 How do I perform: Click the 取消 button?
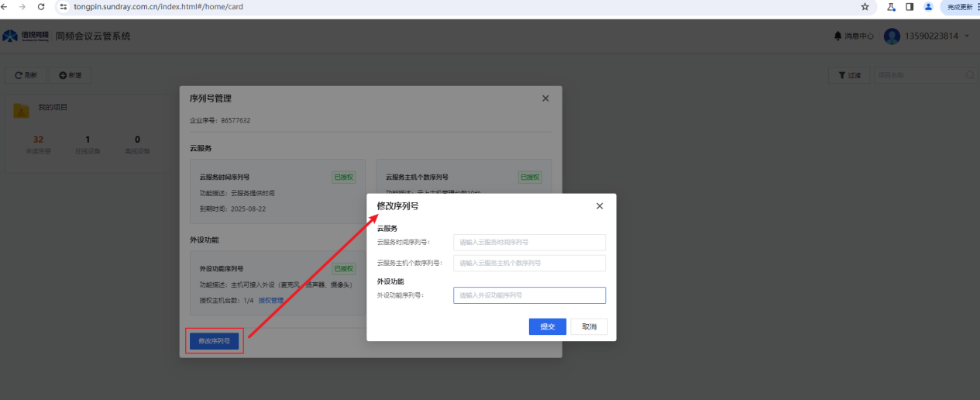(589, 326)
